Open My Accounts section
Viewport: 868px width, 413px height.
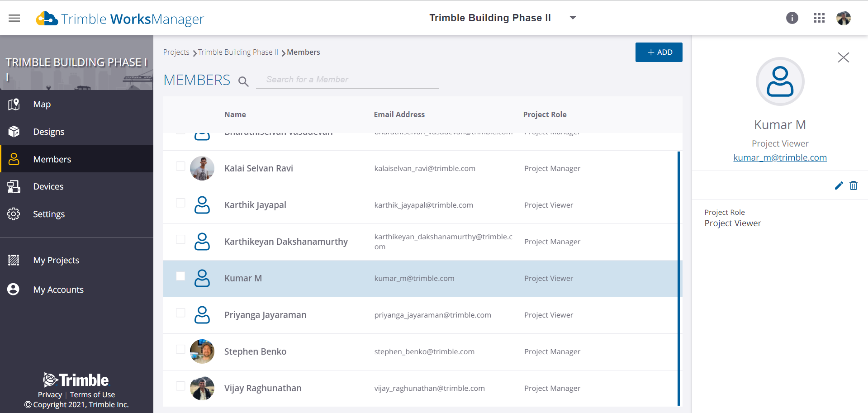tap(58, 289)
